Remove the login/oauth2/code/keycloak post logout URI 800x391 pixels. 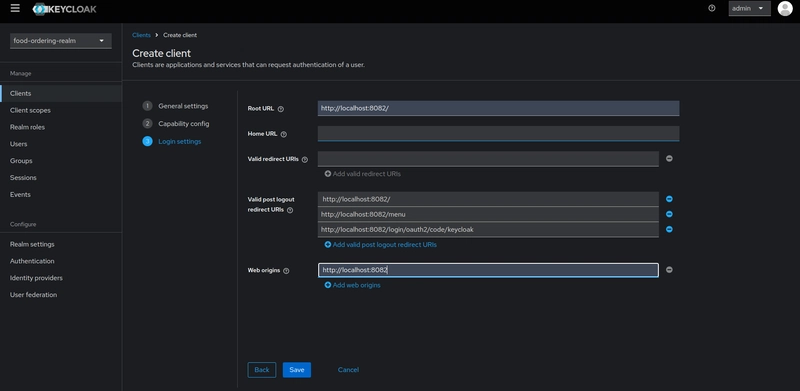pyautogui.click(x=669, y=230)
